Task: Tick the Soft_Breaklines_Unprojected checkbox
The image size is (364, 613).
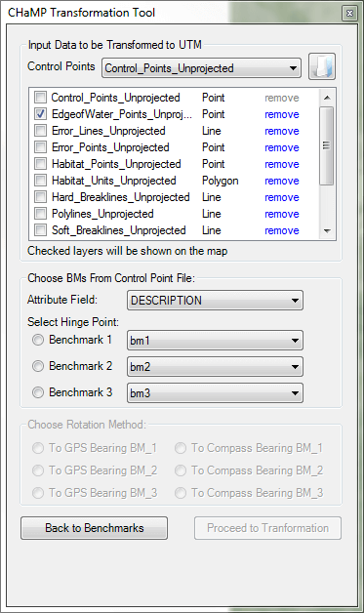Action: click(40, 230)
